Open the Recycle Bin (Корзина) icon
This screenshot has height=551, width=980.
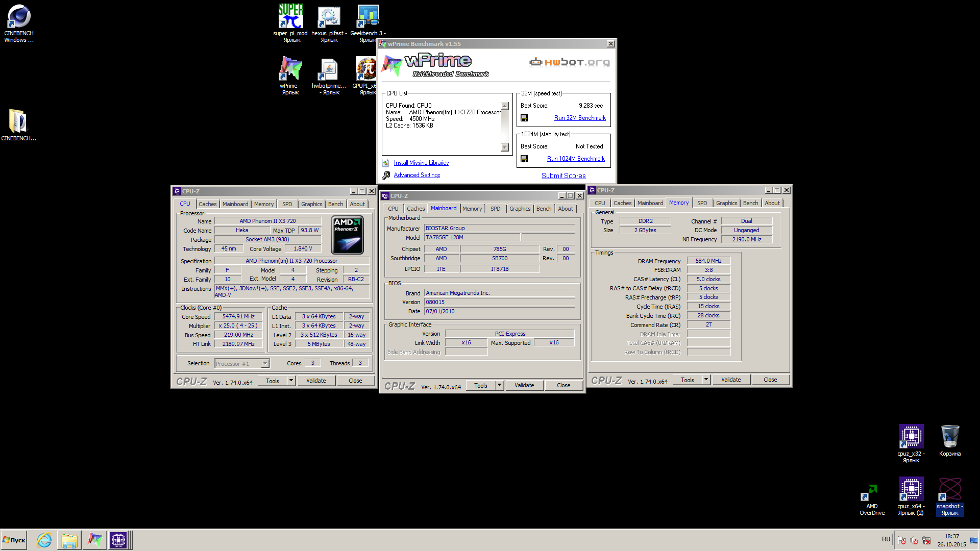point(950,437)
